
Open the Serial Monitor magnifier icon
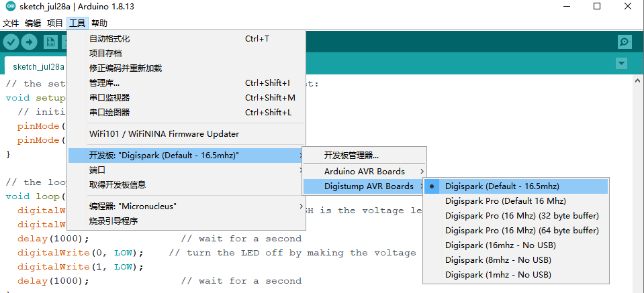click(x=625, y=42)
